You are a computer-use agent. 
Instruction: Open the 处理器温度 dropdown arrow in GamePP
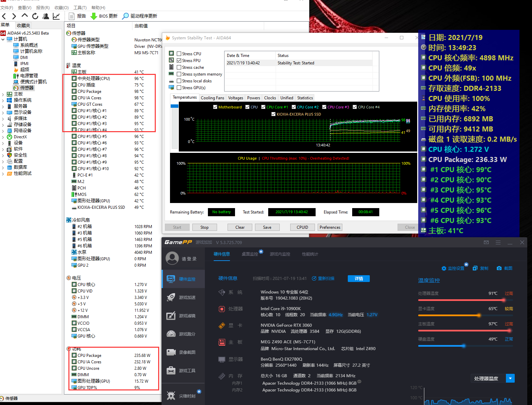point(510,378)
